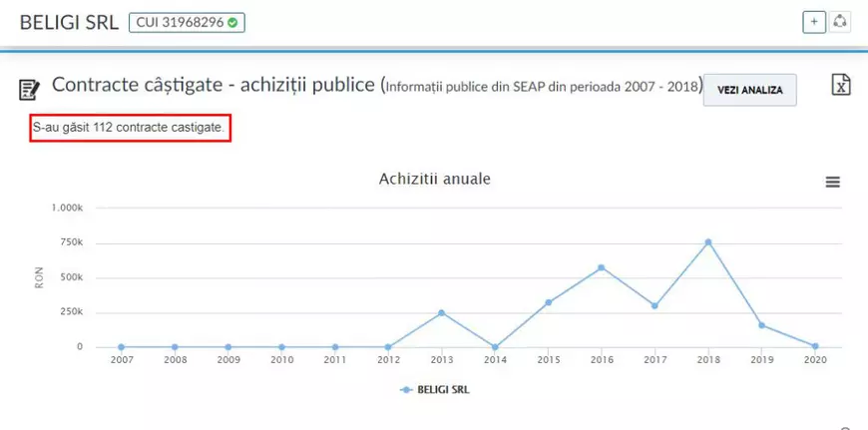The image size is (868, 430).
Task: Click the recycle-arrows icon at top right
Action: 840,22
